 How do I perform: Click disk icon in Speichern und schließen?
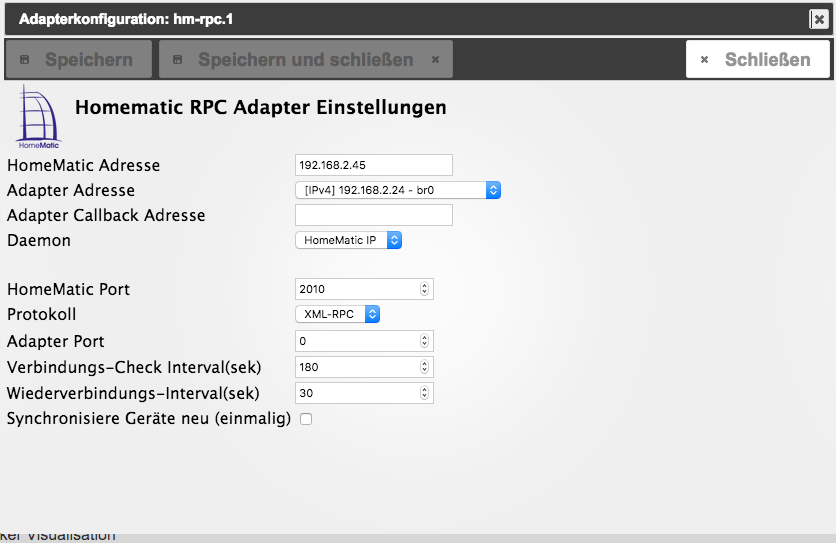point(178,60)
